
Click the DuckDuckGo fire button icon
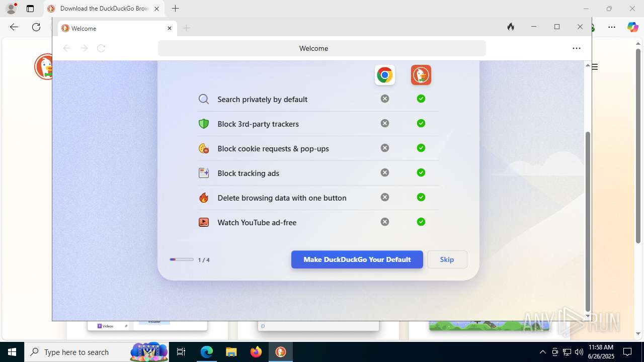(x=511, y=27)
